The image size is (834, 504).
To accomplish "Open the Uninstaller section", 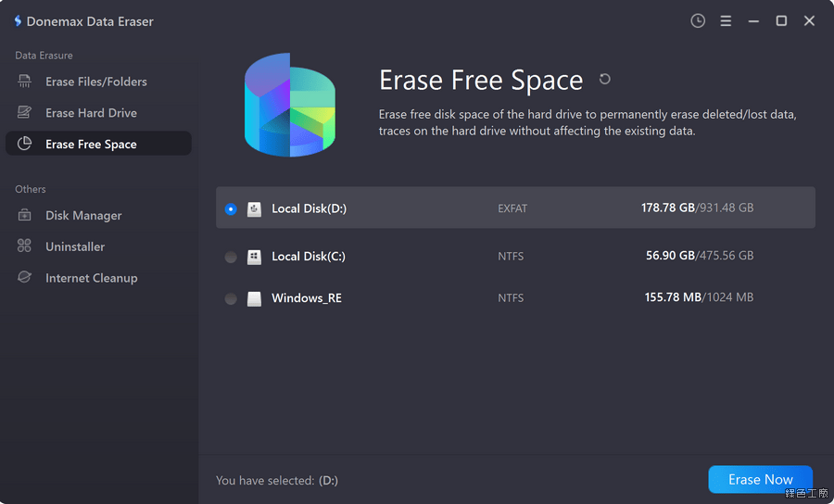I will tap(75, 246).
